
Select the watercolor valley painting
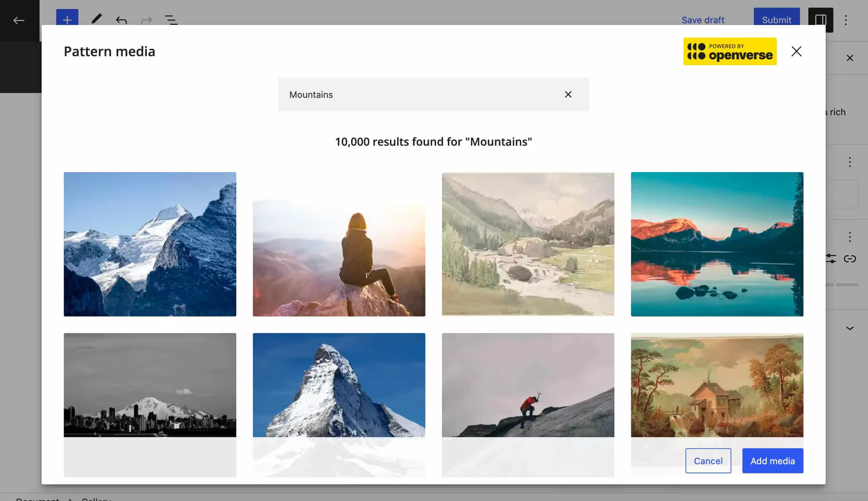click(x=528, y=244)
